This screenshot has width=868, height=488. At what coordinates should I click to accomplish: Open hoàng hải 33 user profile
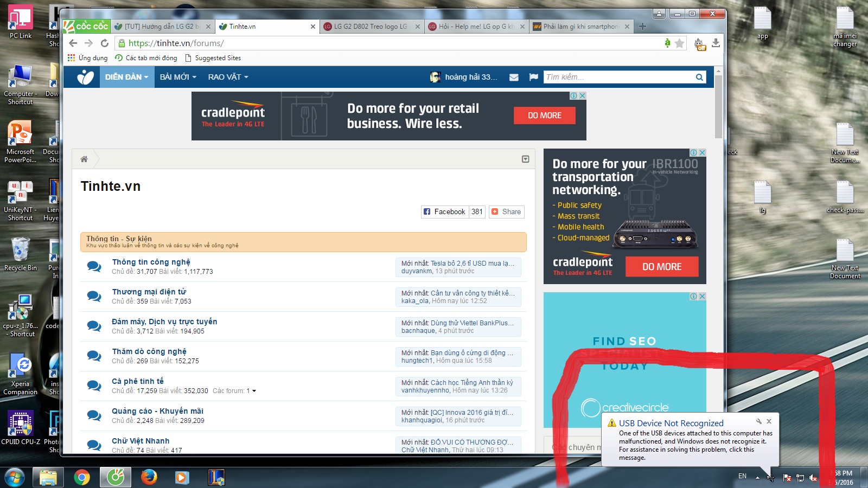pyautogui.click(x=464, y=77)
